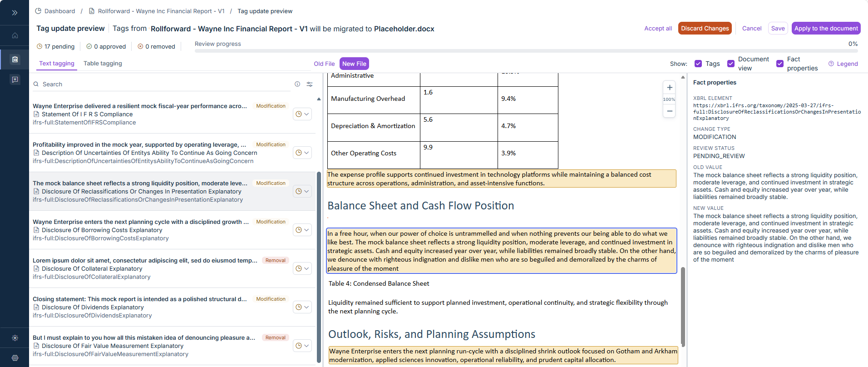Open the Rollforward - Wayne Inc Financial Report breadcrumb
Viewport: 868px width, 367px height.
coord(157,11)
